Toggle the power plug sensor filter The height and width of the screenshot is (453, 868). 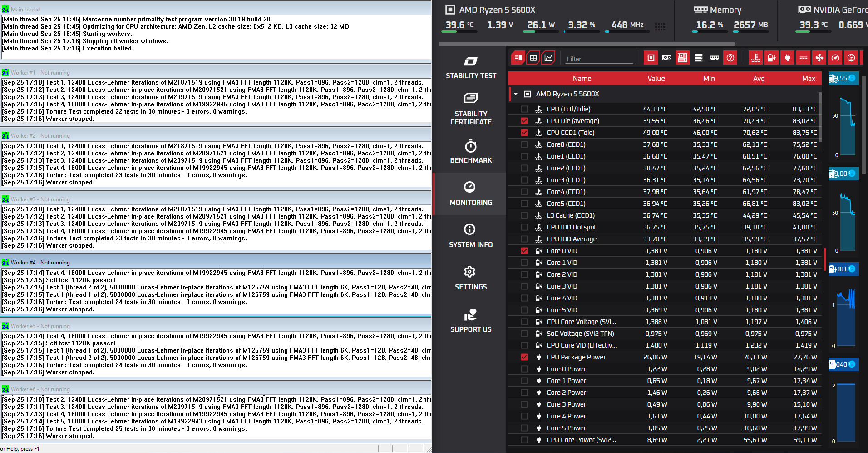[x=788, y=58]
